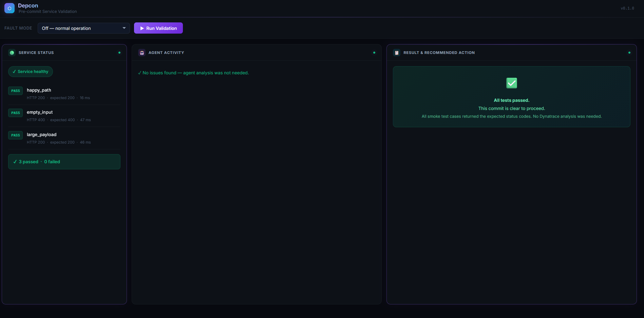Screen dimensions: 644x318
Task: Click the 3 passed 0 failed summary bar
Action: point(64,162)
